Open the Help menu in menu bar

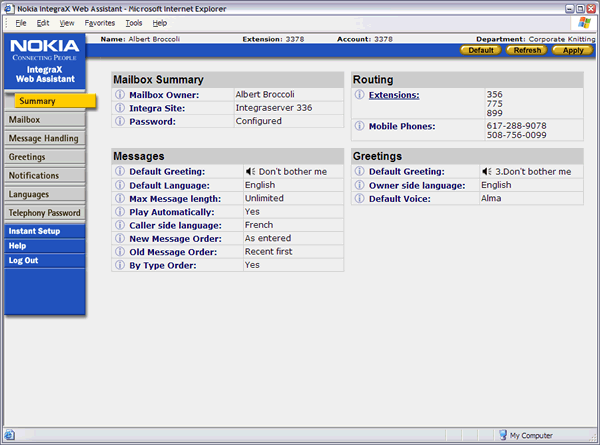click(160, 23)
